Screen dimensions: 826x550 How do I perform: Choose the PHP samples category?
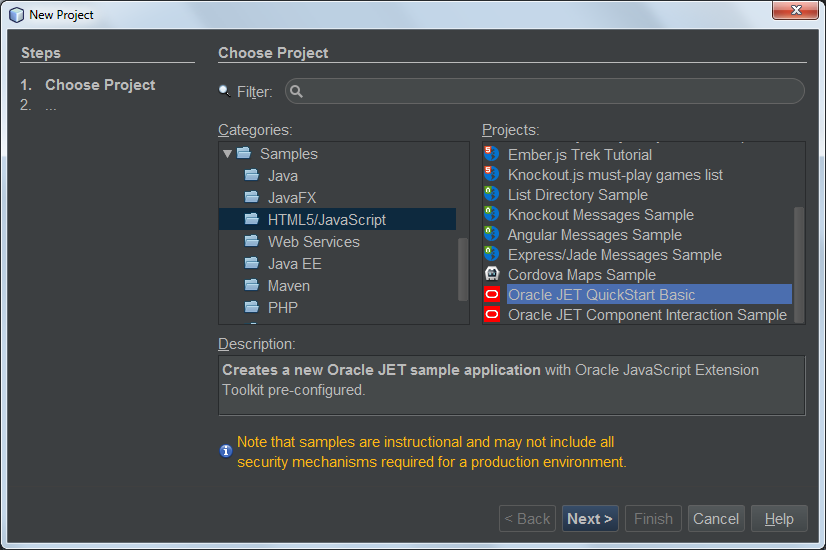pos(282,308)
